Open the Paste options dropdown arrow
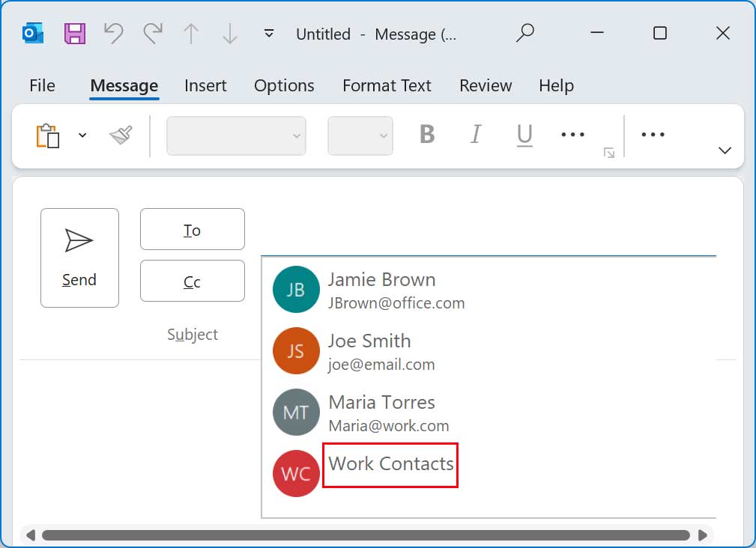 point(82,136)
